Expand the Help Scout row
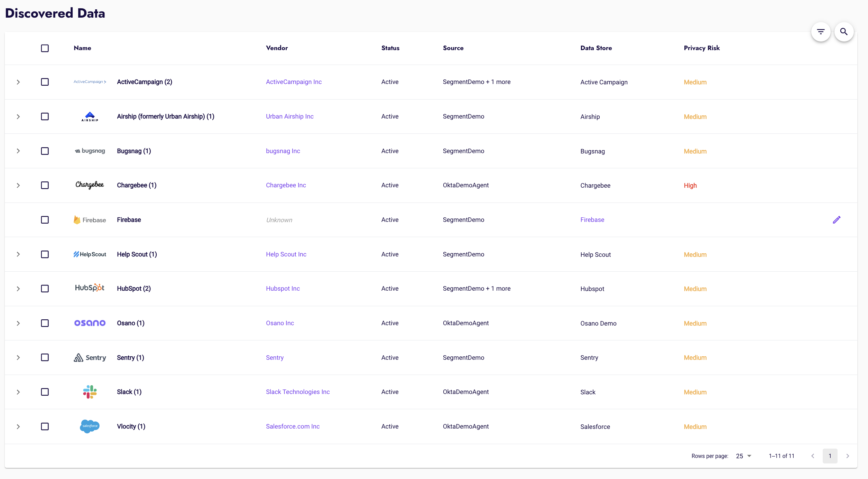 pyautogui.click(x=18, y=254)
